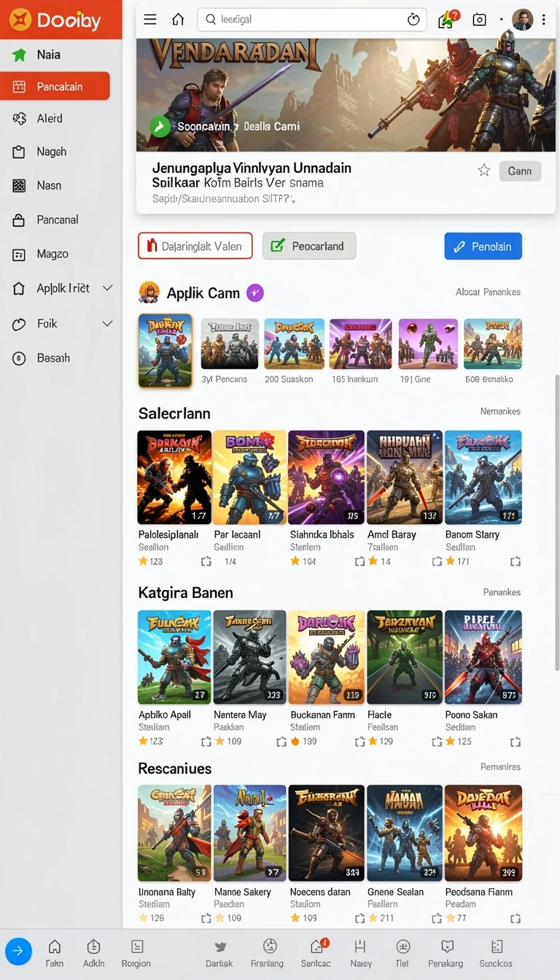
Task: Switch to the Dariiak bottom tab
Action: pos(219,953)
